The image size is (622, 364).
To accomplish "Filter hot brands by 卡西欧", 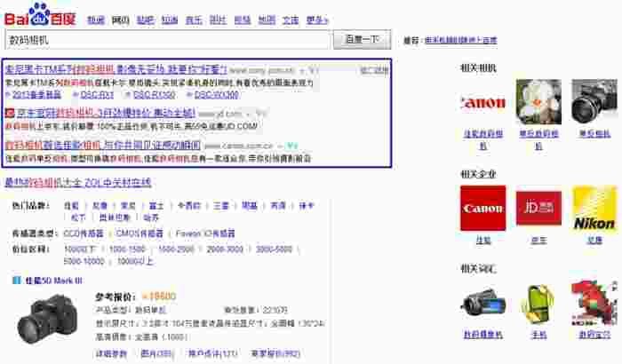I will 189,206.
